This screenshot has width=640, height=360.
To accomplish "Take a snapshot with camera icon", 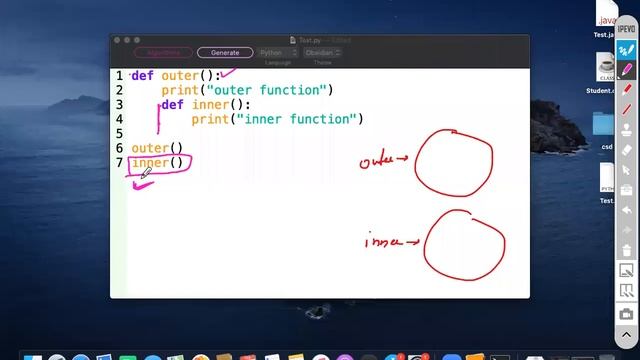I will coord(627,314).
